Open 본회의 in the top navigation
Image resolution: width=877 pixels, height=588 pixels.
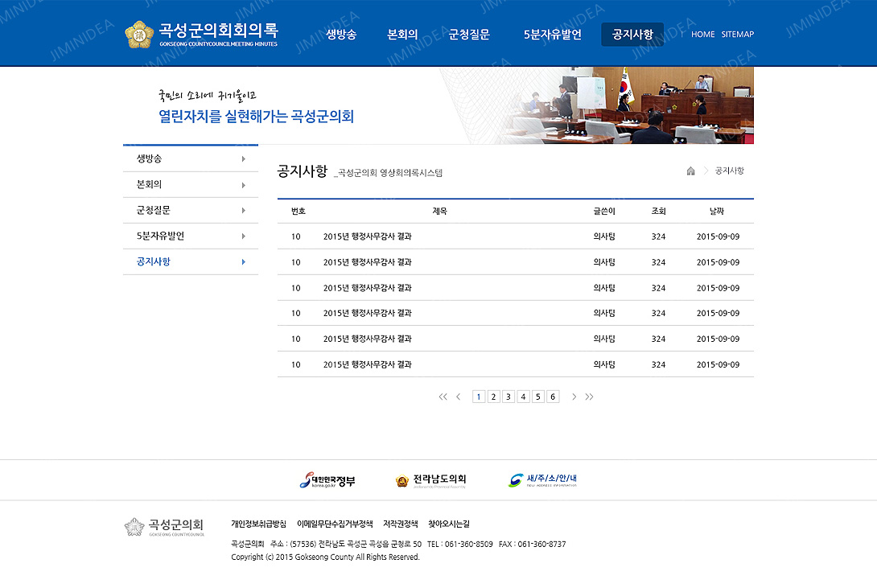[403, 35]
